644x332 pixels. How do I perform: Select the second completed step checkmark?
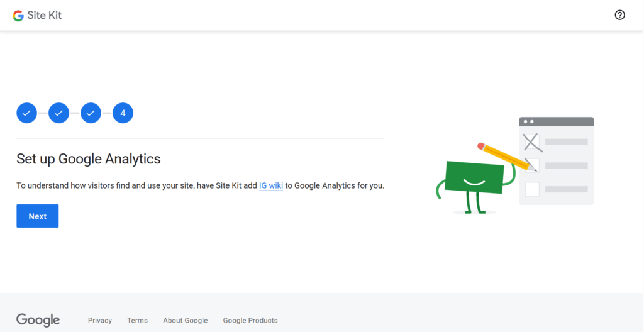pyautogui.click(x=58, y=113)
